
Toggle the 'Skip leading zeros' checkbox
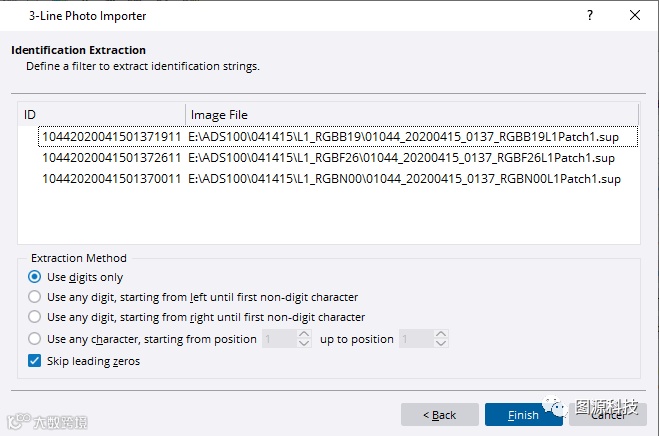point(35,361)
